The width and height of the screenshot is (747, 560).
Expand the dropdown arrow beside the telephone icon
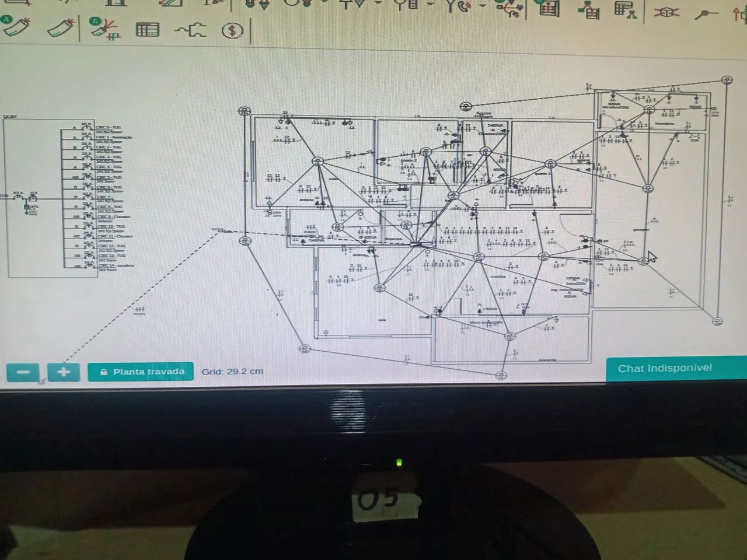[482, 6]
